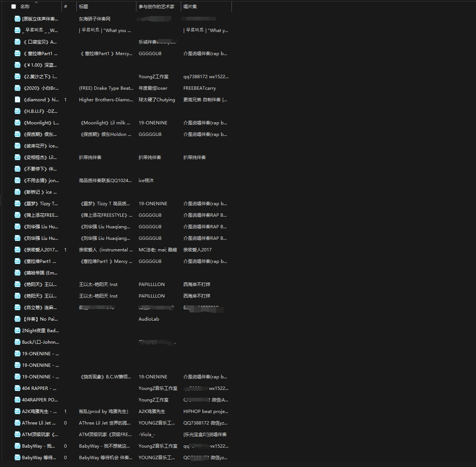The width and height of the screenshot is (476, 467).
Task: Sort files by the 标题 column header
Action: point(83,7)
